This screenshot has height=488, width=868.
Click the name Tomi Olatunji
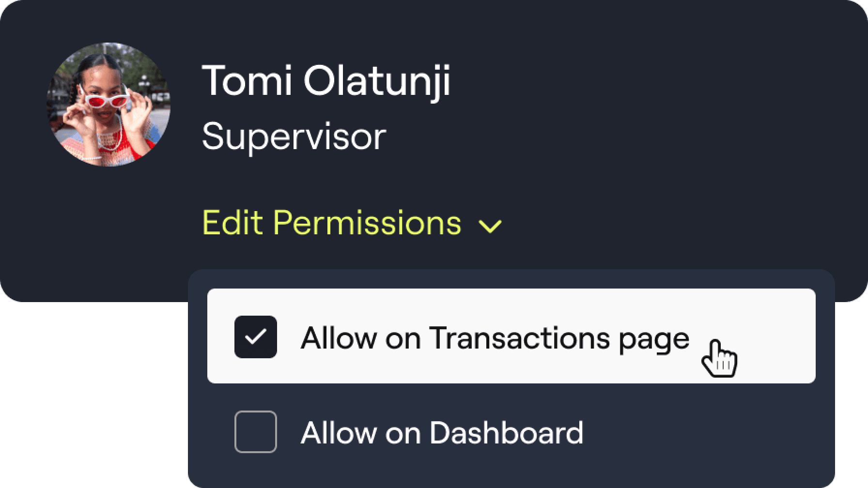(x=326, y=81)
